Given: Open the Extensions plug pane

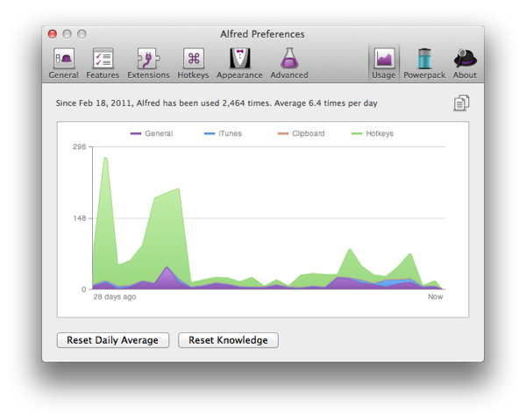Looking at the screenshot, I should (x=148, y=63).
